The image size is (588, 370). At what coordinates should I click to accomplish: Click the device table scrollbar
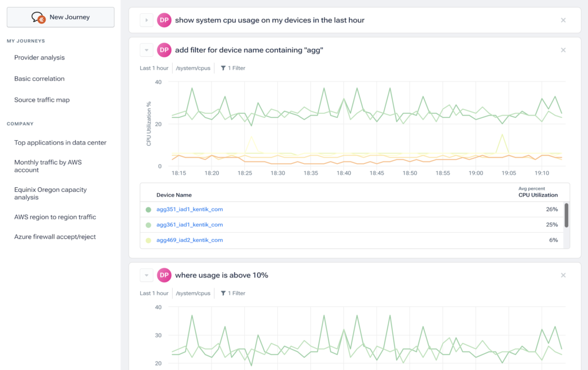tap(566, 215)
